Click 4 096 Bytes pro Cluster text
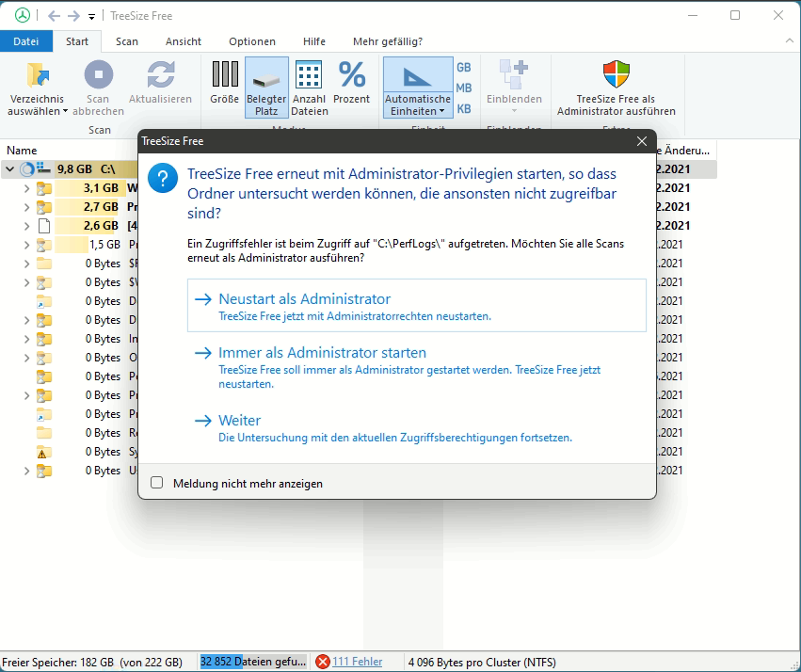 point(482,663)
